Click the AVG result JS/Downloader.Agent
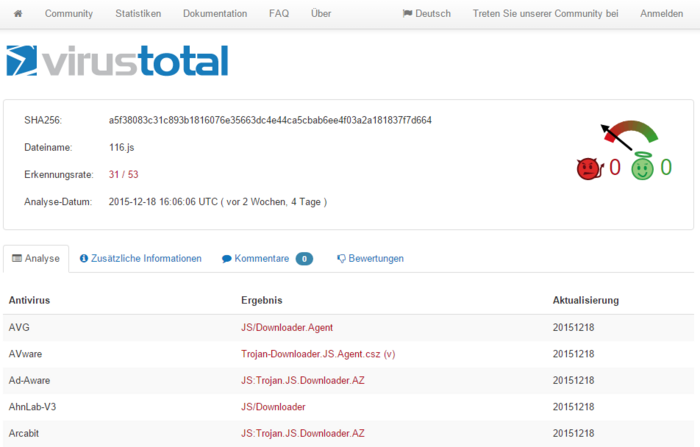The image size is (700, 447). (x=287, y=327)
